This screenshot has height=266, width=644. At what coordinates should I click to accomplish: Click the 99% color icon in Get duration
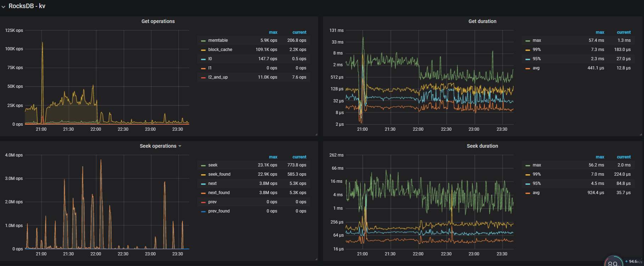coord(528,50)
